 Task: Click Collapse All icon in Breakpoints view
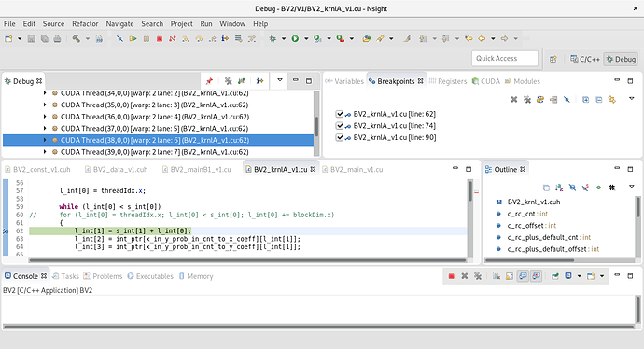pos(599,99)
